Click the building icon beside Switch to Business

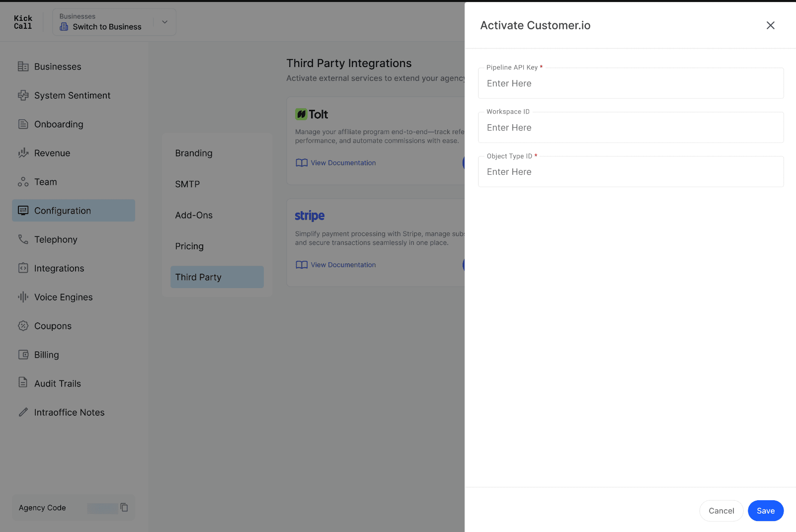coord(64,27)
